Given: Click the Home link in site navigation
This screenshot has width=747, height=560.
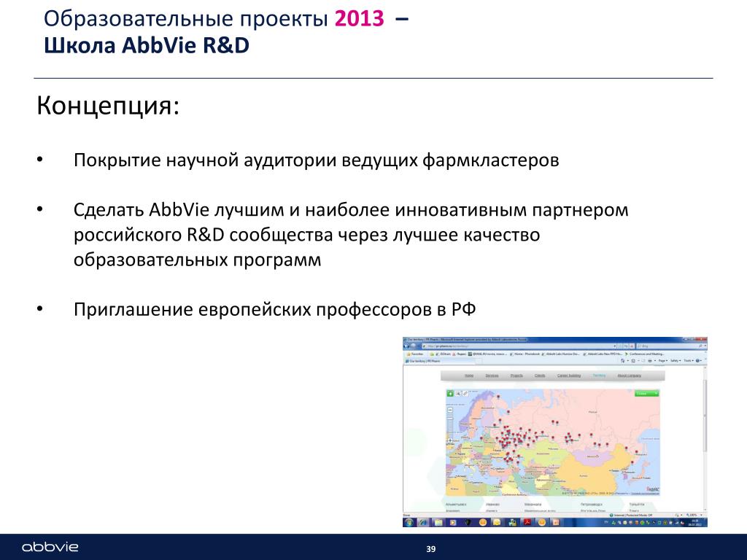Looking at the screenshot, I should (x=469, y=376).
